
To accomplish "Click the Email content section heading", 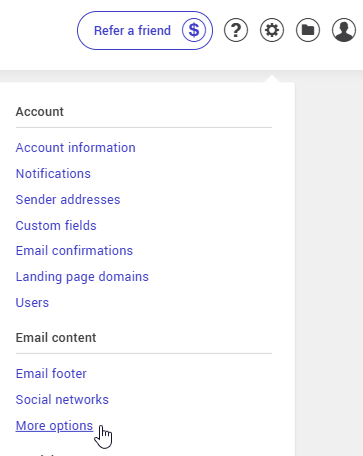I will click(56, 338).
